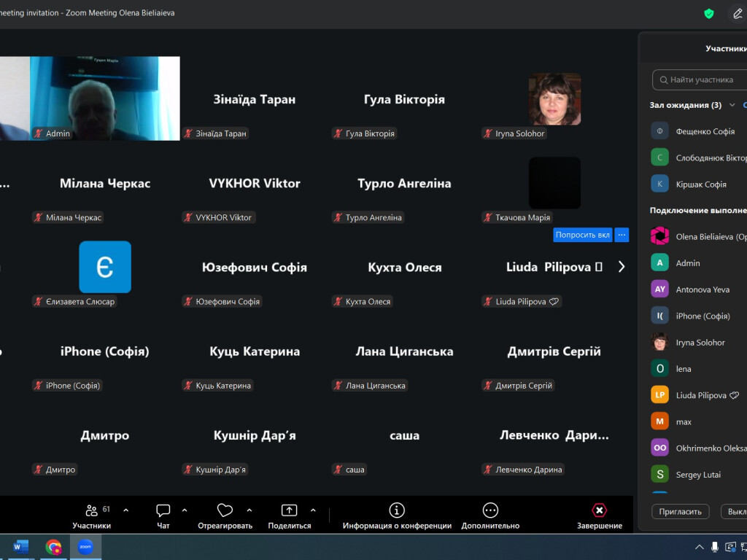Click Olena Bieliaieva host avatar
The image size is (747, 560).
[x=659, y=236]
